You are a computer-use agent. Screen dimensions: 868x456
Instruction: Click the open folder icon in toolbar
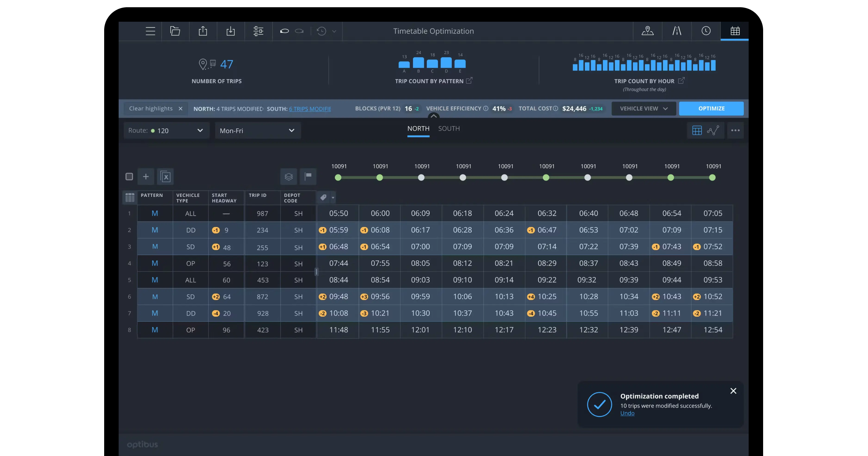[175, 31]
